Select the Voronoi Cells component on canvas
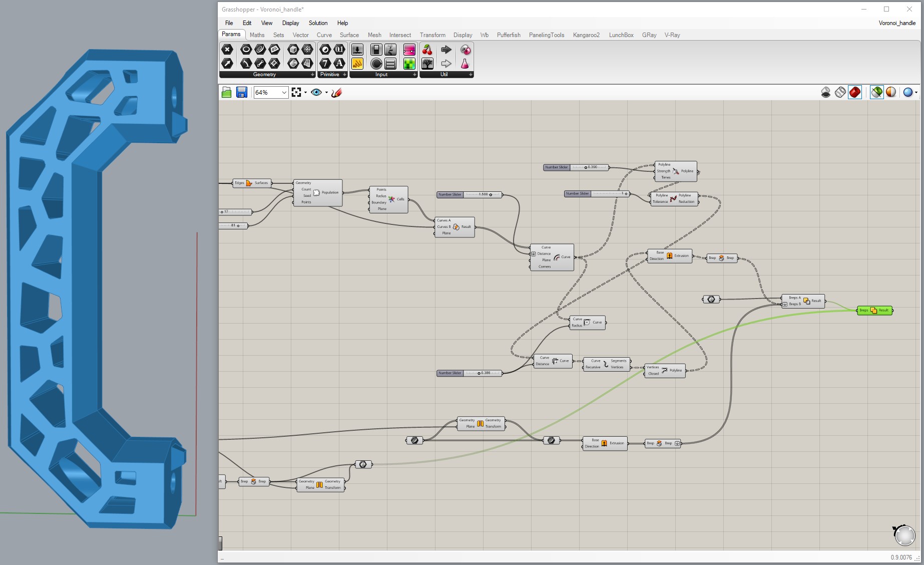Viewport: 924px width, 565px height. tap(389, 199)
